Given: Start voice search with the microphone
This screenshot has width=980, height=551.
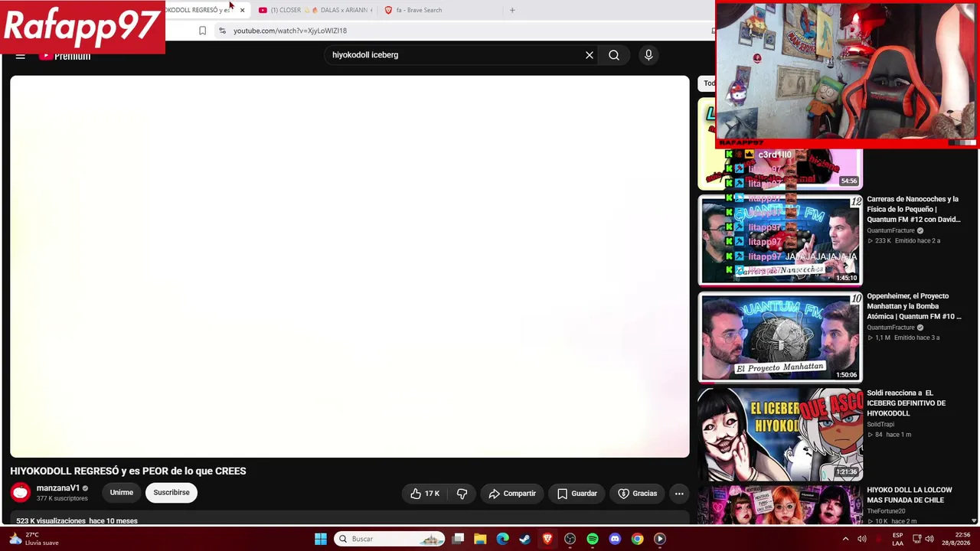Looking at the screenshot, I should click(648, 55).
